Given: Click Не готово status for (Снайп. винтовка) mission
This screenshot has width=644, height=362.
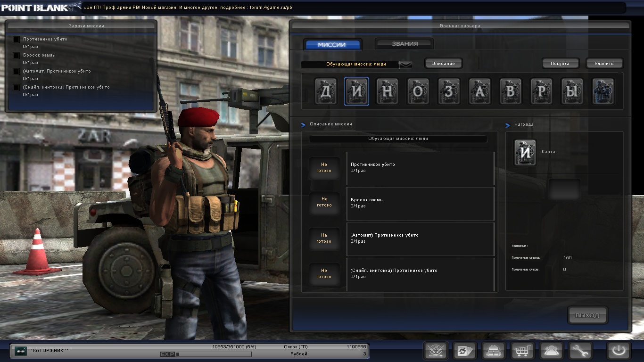Looking at the screenshot, I should point(324,273).
